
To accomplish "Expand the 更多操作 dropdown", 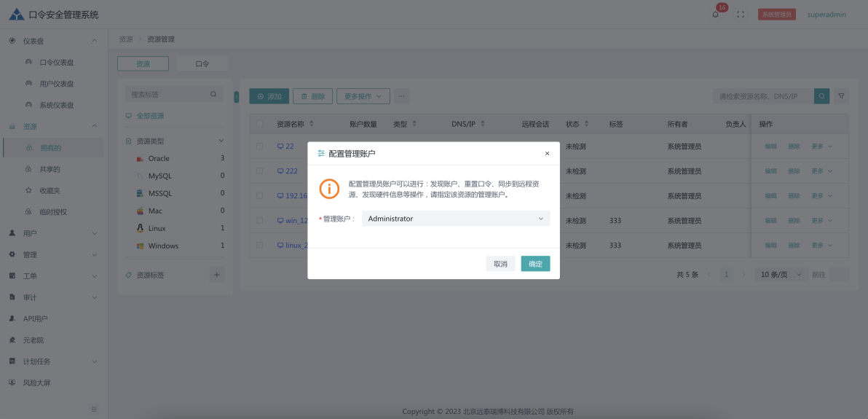I will (363, 96).
